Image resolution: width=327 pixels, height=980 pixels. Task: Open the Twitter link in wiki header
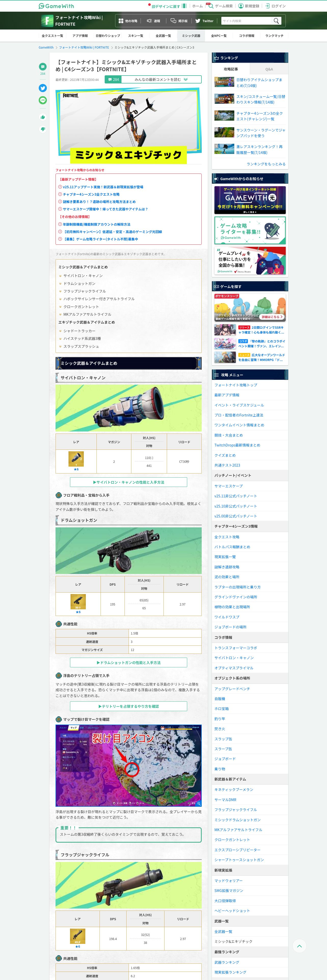pyautogui.click(x=204, y=21)
